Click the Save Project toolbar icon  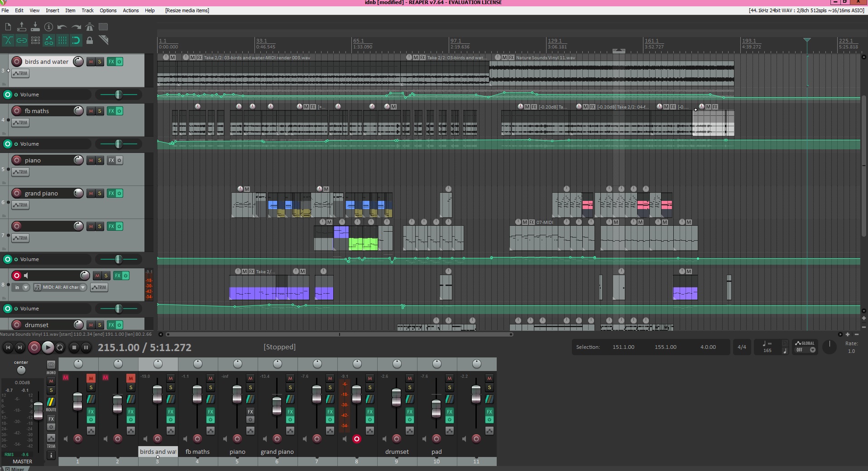35,27
